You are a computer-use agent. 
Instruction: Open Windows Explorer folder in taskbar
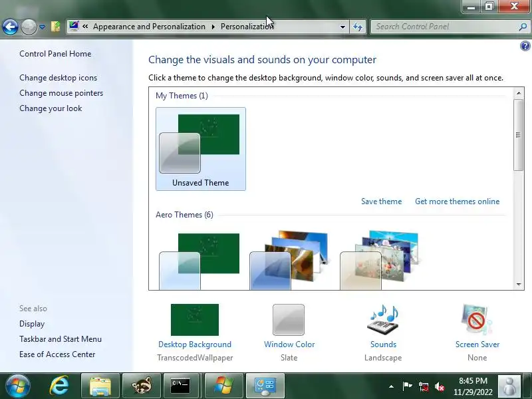click(100, 386)
